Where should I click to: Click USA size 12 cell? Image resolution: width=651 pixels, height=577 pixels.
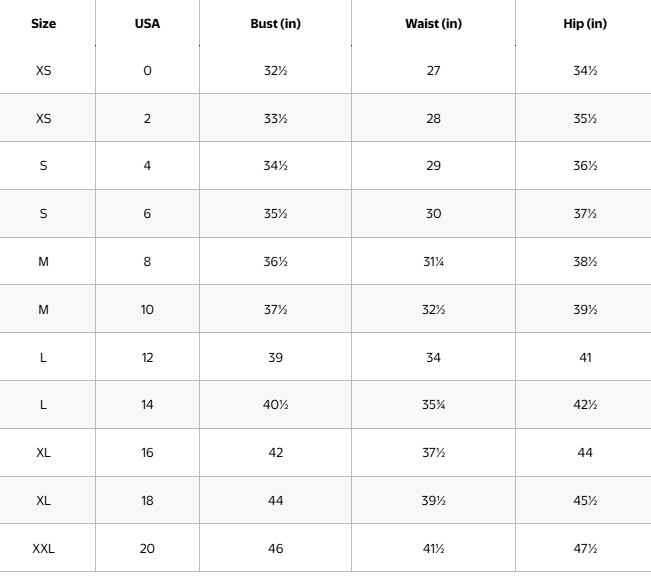(147, 358)
